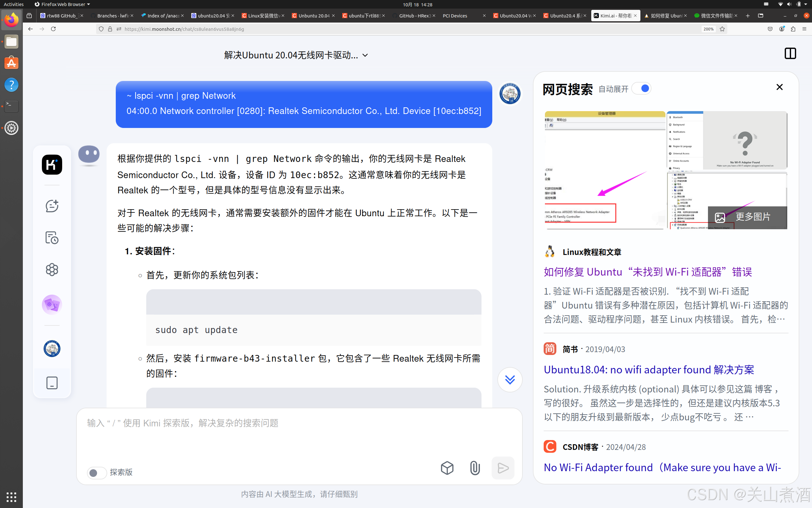Enable the explore mode toggle (探索版)
This screenshot has width=812, height=508.
click(97, 473)
